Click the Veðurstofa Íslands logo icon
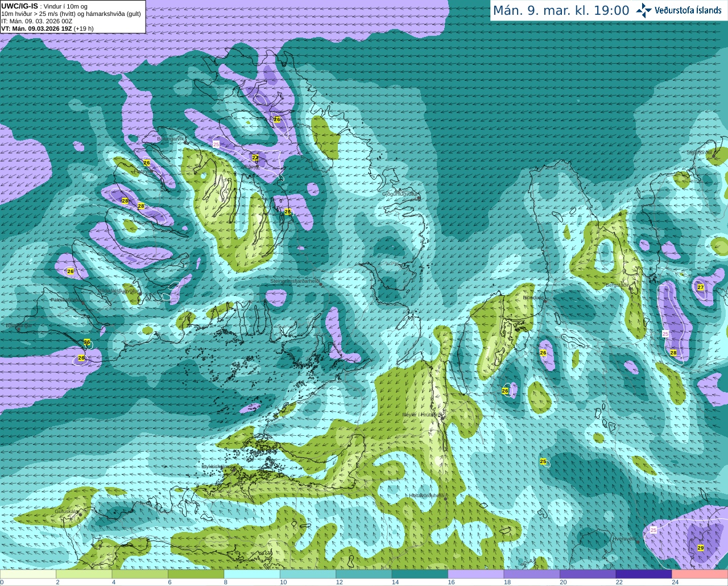Image resolution: width=728 pixels, height=586 pixels. [644, 10]
